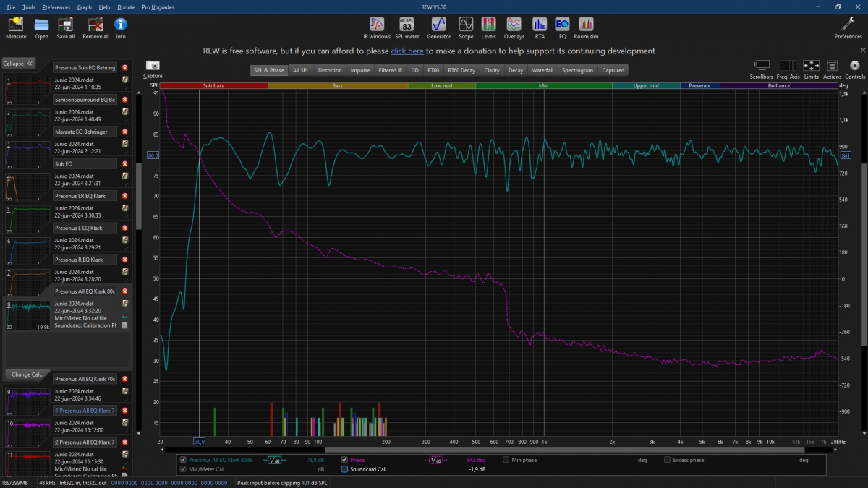Open the Change Cal options

click(x=27, y=374)
